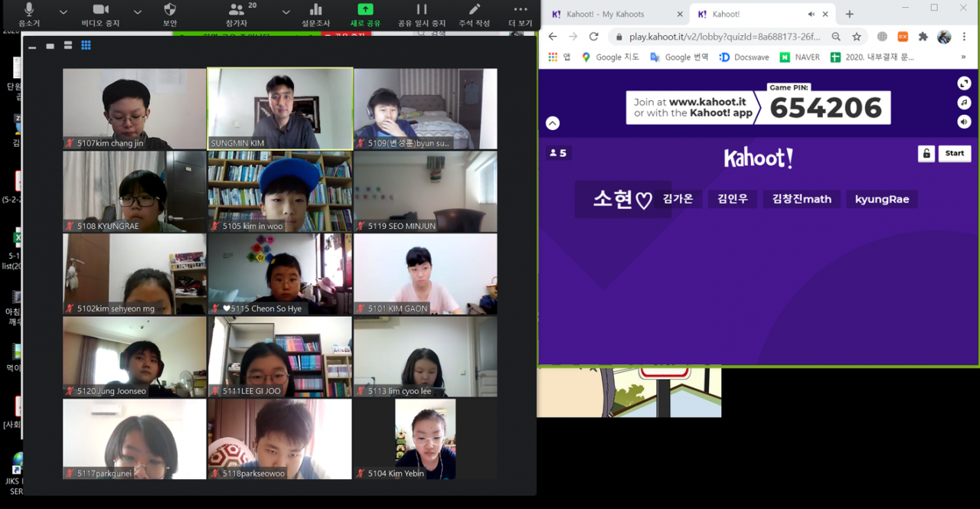Select the blue grid gallery view icon
The height and width of the screenshot is (509, 980).
tap(86, 46)
